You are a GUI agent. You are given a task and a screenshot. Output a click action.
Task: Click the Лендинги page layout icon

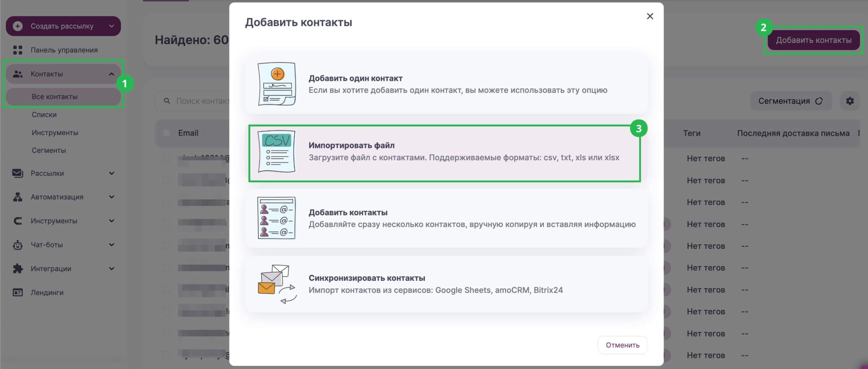pos(18,292)
